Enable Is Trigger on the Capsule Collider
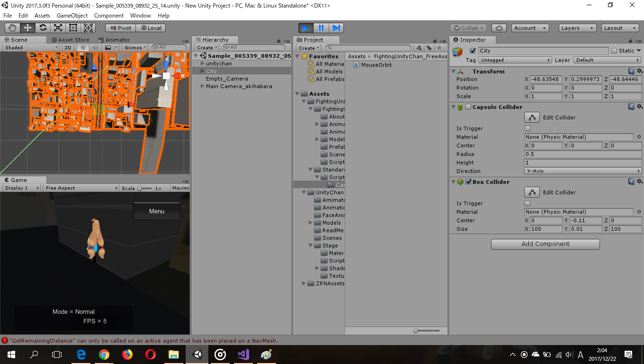This screenshot has width=644, height=364. point(528,128)
